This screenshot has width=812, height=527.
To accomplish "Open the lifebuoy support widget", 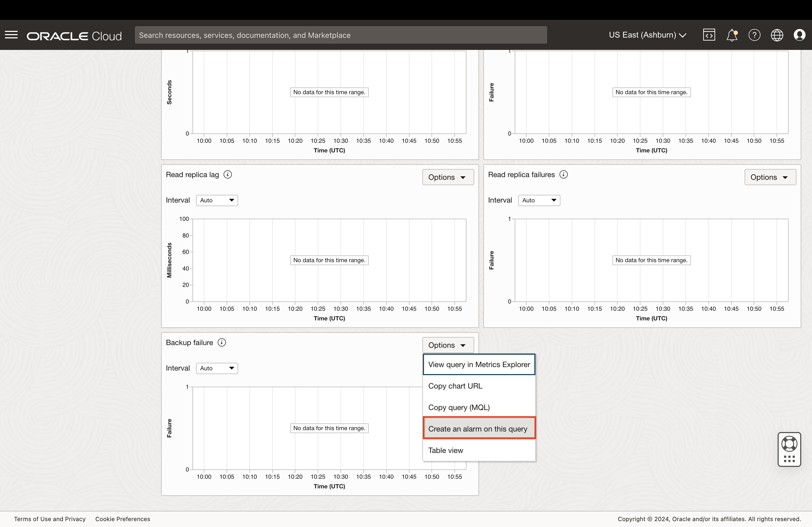I will click(x=789, y=444).
